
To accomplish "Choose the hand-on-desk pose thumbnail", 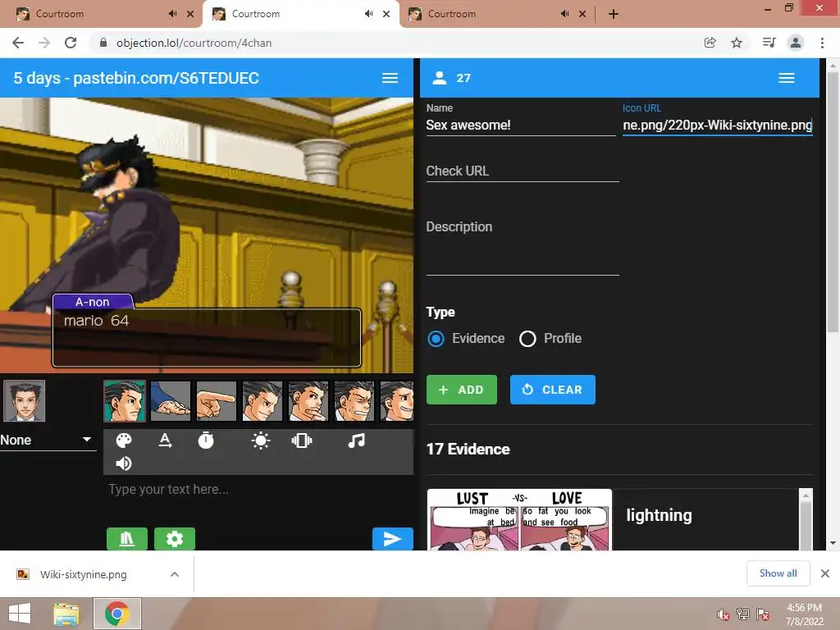I will pos(171,400).
